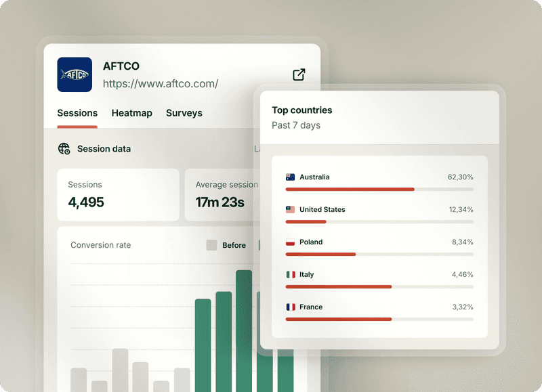
Task: Open the Surveys tab
Action: point(184,113)
